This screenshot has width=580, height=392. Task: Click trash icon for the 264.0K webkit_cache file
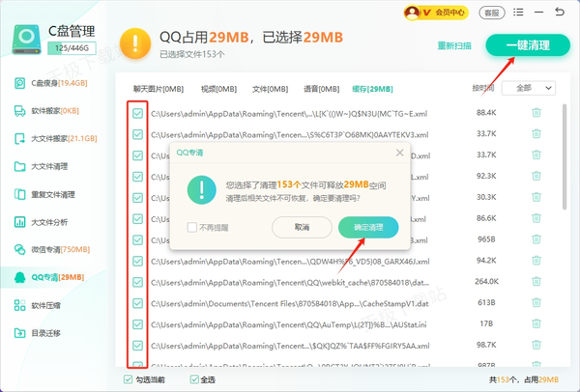pyautogui.click(x=536, y=282)
